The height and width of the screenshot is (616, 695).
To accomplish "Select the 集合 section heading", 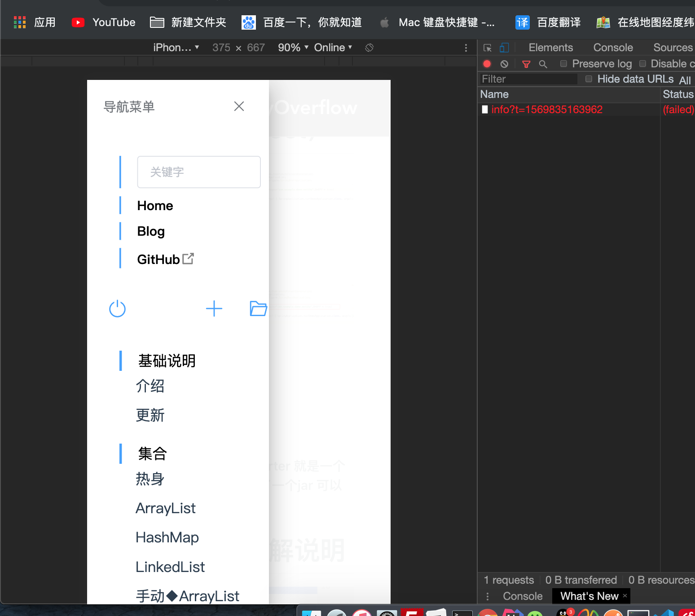I will click(x=153, y=453).
